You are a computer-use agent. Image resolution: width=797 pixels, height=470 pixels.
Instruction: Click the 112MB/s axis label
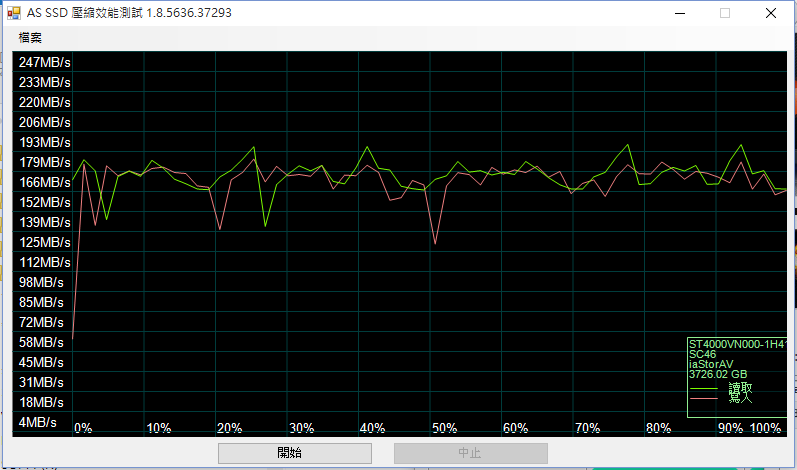(x=45, y=262)
